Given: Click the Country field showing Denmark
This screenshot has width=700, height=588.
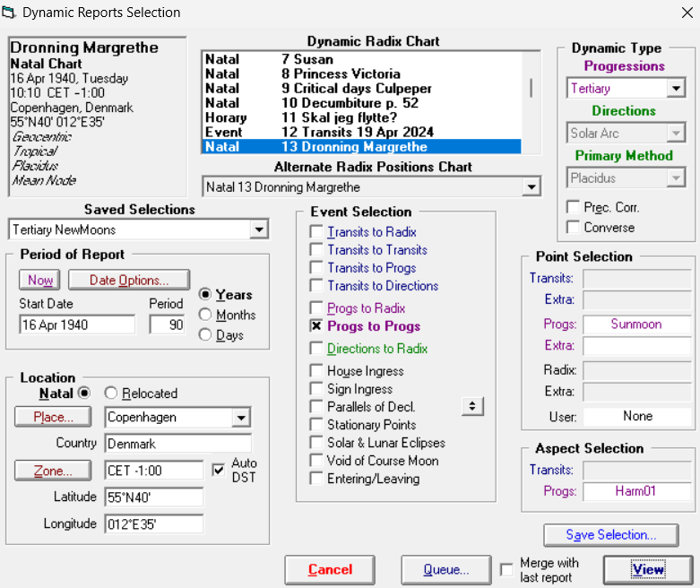Looking at the screenshot, I should 178,444.
